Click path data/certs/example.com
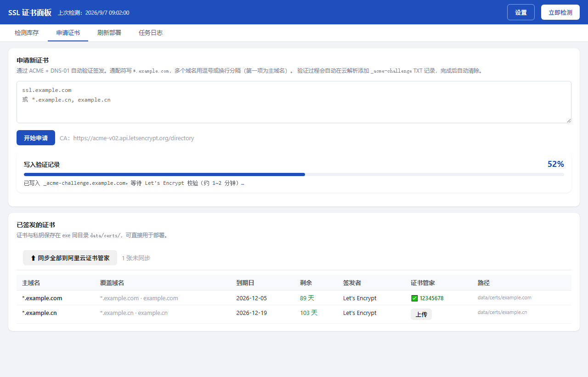Viewport: 588px width, 377px height. 504,297
